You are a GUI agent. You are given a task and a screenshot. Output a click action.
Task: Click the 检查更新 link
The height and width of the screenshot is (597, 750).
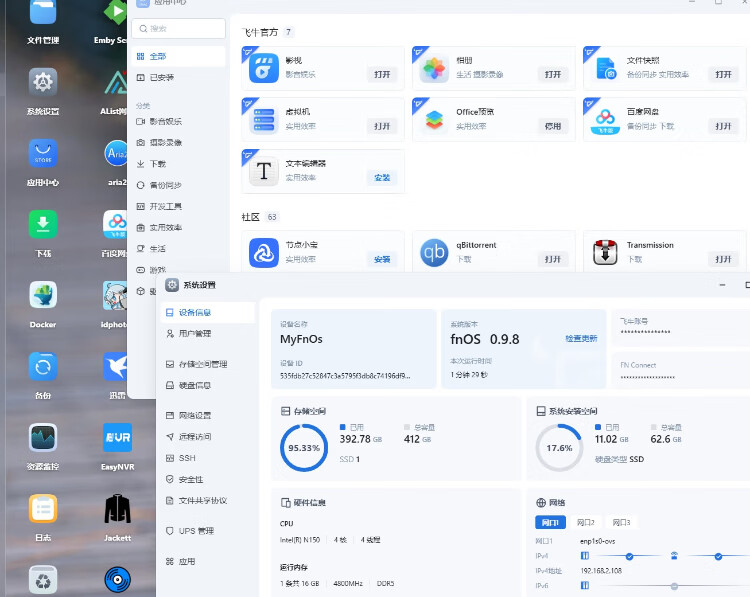tap(581, 339)
